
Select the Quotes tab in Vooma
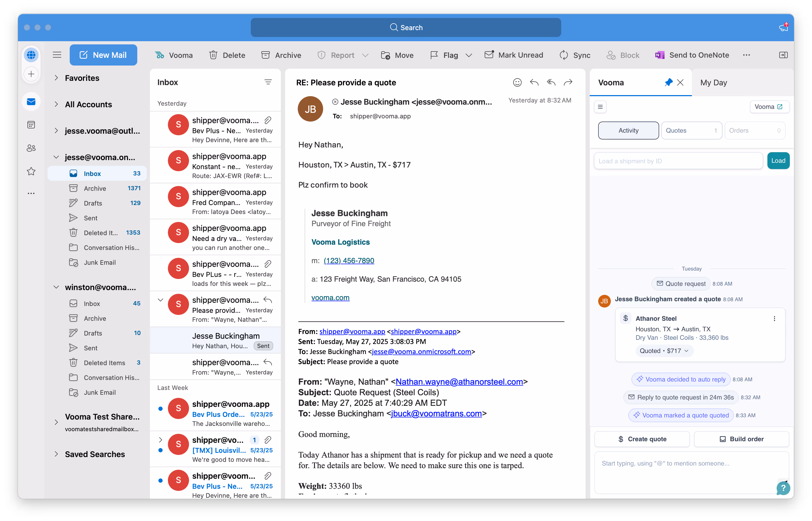click(x=691, y=131)
